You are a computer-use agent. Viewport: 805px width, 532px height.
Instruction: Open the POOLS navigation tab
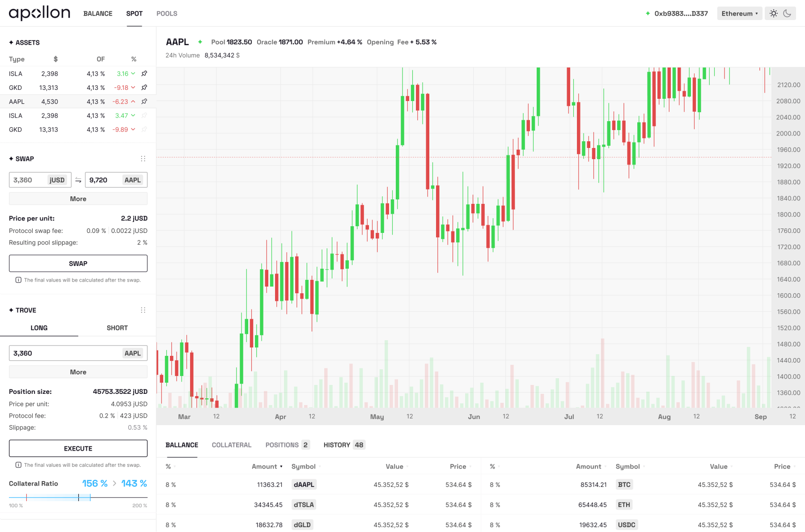[x=167, y=13]
